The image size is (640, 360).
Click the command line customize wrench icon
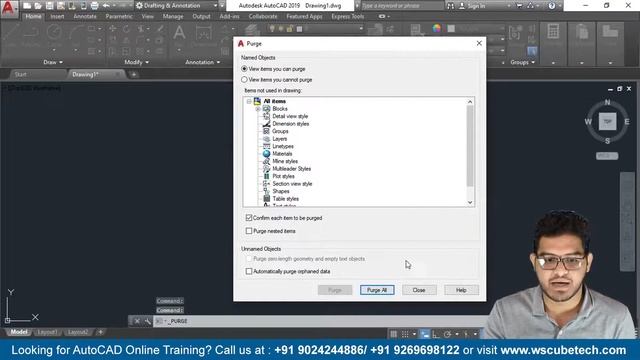(x=147, y=321)
